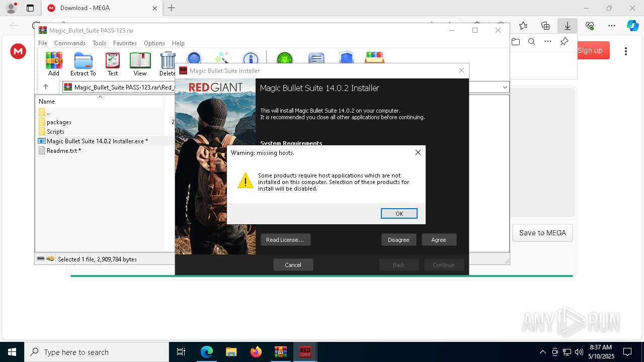Click the Delete trash icon in WinRAR
Image resolution: width=644 pixels, height=362 pixels.
pyautogui.click(x=168, y=64)
